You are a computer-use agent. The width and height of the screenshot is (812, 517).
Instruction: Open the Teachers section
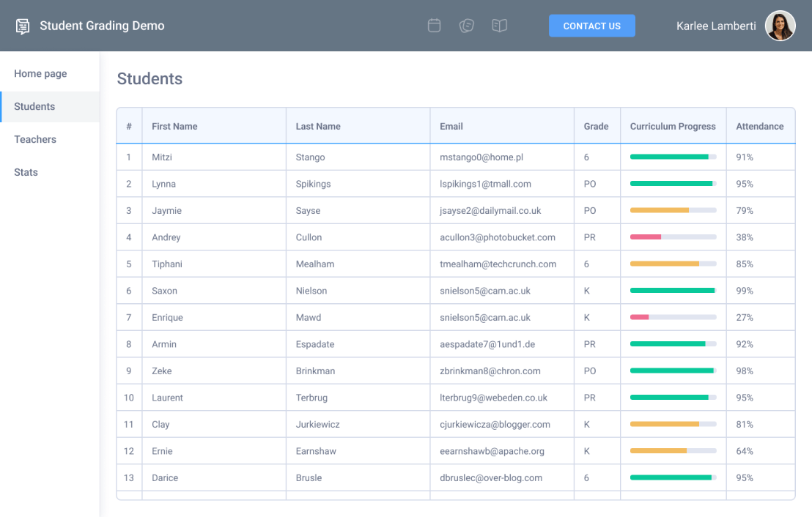coord(35,139)
